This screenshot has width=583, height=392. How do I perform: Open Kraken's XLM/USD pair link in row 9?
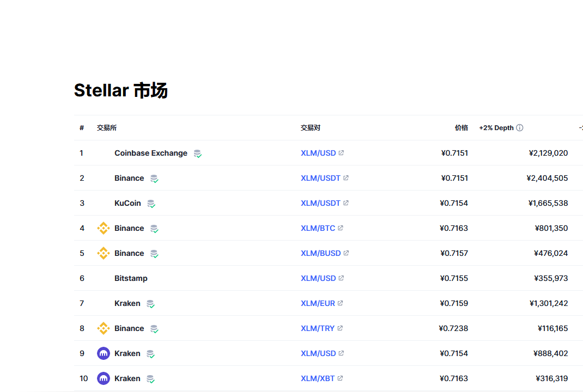pyautogui.click(x=318, y=353)
